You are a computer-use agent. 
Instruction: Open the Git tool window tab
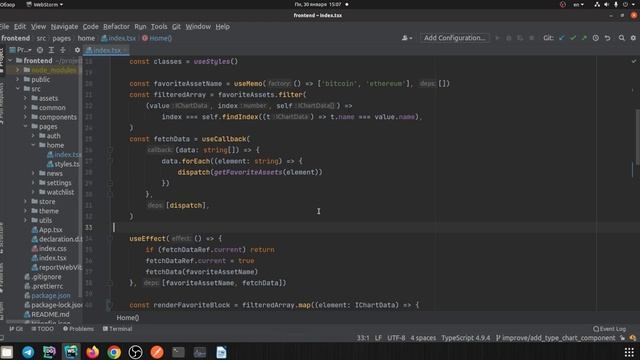pyautogui.click(x=16, y=329)
